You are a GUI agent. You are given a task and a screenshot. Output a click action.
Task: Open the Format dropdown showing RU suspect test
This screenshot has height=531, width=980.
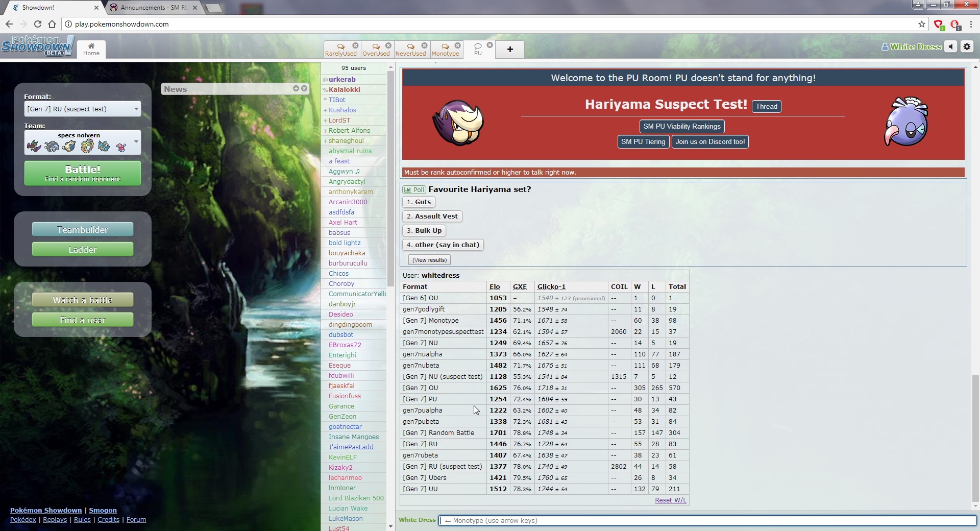82,109
